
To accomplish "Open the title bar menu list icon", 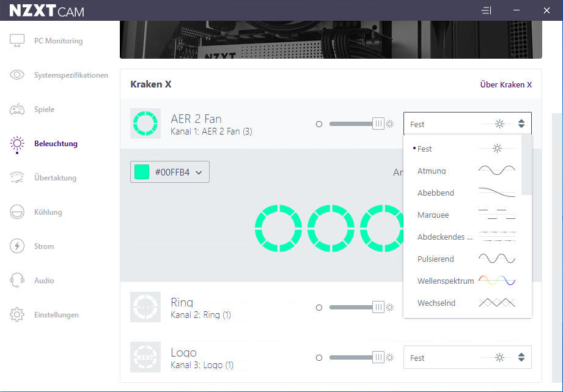I will coord(487,10).
